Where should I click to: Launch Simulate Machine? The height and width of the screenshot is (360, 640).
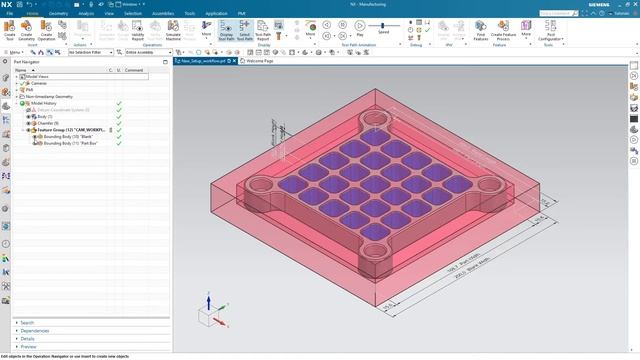(173, 30)
